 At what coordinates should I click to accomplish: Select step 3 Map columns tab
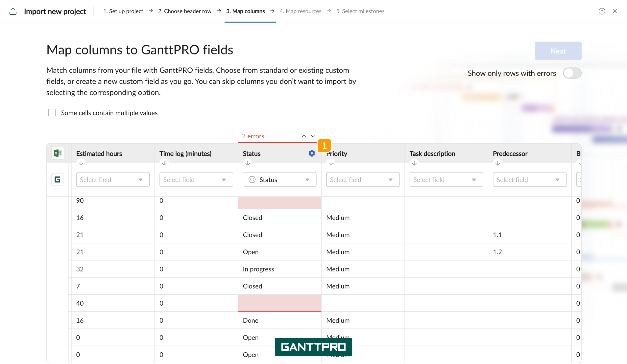245,11
